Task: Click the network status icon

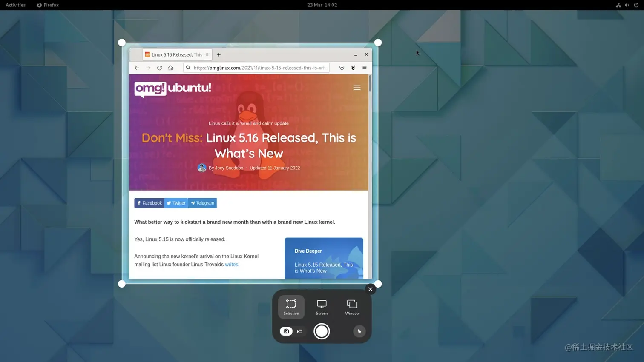Action: (618, 5)
